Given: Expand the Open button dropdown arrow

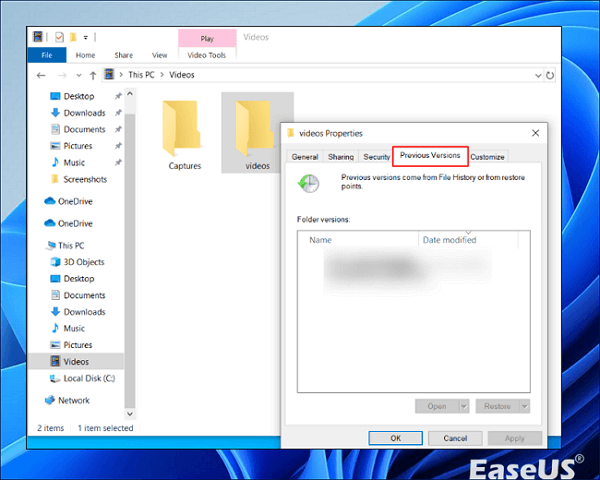Looking at the screenshot, I should [464, 406].
